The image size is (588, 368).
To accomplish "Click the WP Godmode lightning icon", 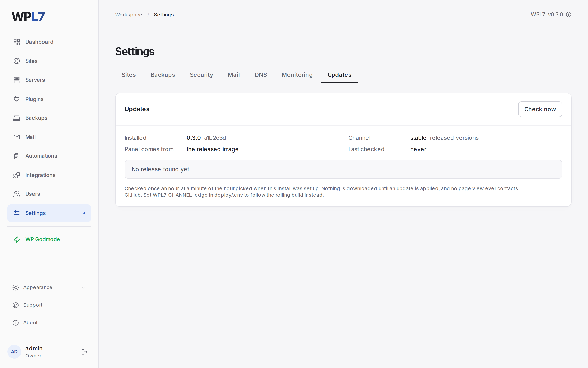I will pyautogui.click(x=17, y=239).
